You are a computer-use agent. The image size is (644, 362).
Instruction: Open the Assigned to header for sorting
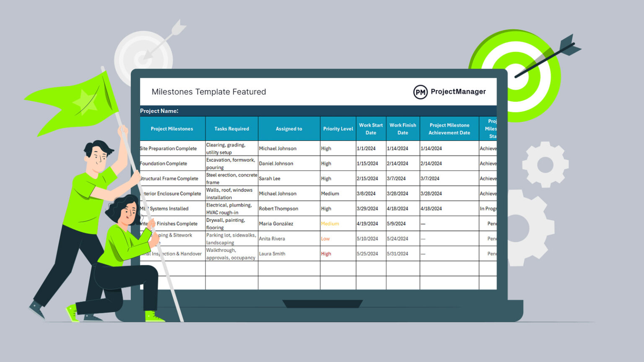(x=288, y=129)
